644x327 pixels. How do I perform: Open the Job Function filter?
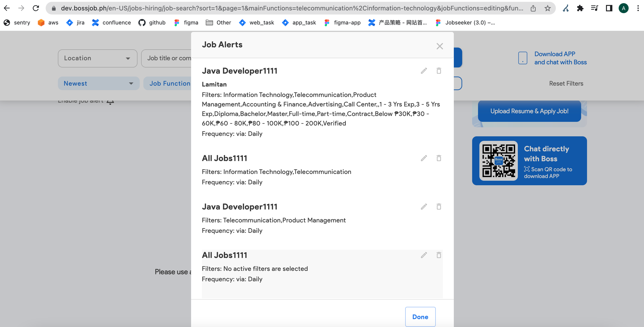click(167, 83)
